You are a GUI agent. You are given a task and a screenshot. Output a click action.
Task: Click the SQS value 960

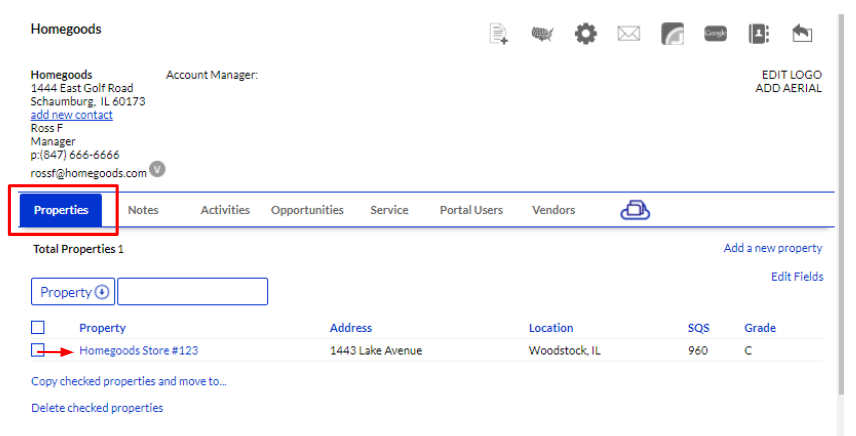[698, 350]
